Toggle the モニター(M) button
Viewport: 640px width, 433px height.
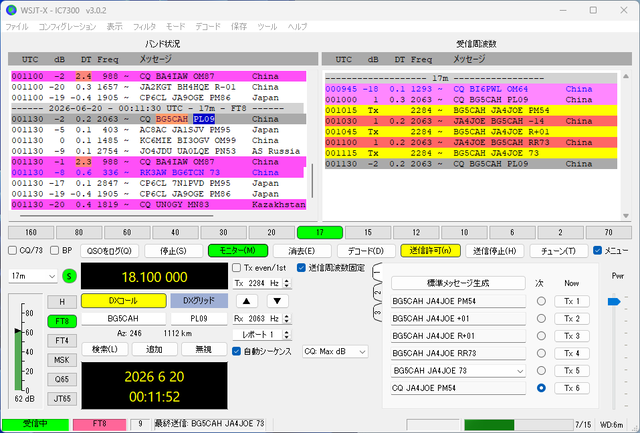(238, 251)
